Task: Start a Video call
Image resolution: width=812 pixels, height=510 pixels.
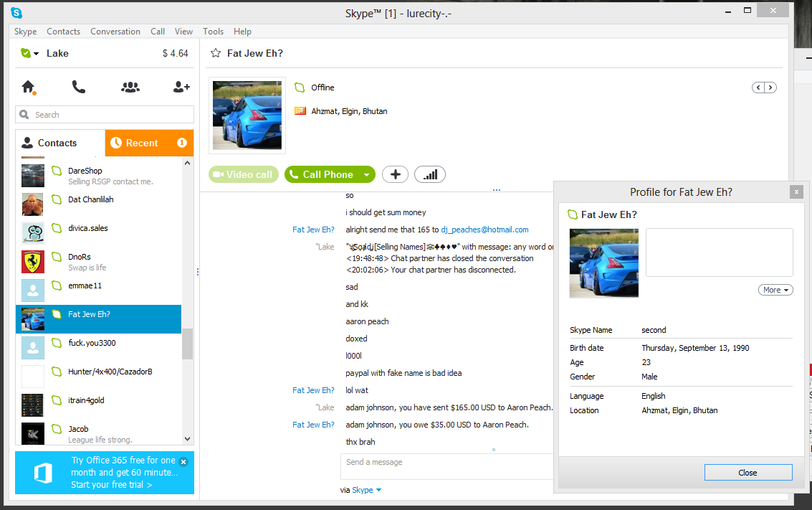Action: [244, 175]
